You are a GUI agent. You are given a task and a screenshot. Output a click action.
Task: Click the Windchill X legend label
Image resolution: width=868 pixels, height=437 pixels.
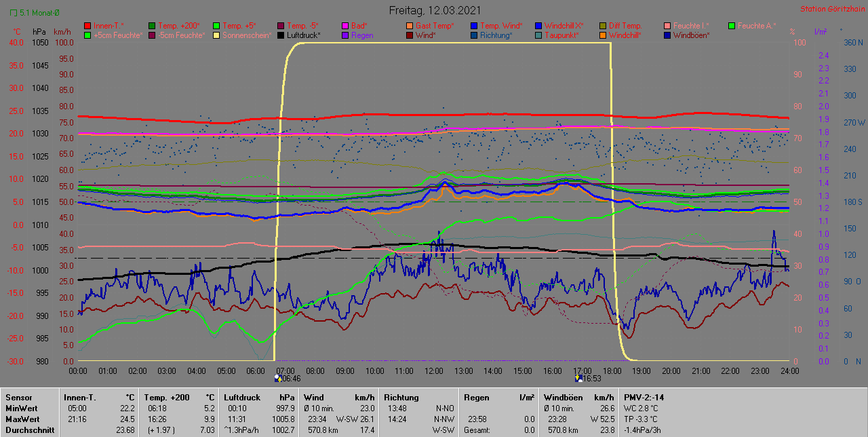point(564,25)
